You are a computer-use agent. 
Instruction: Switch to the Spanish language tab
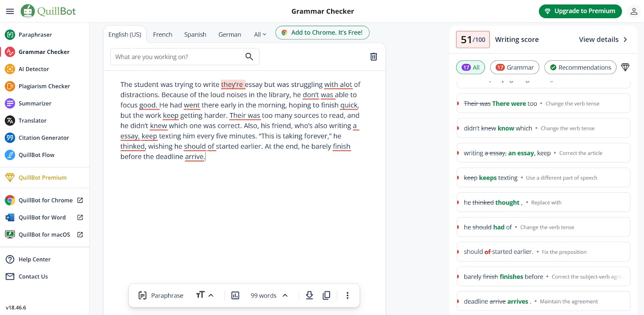pyautogui.click(x=195, y=35)
